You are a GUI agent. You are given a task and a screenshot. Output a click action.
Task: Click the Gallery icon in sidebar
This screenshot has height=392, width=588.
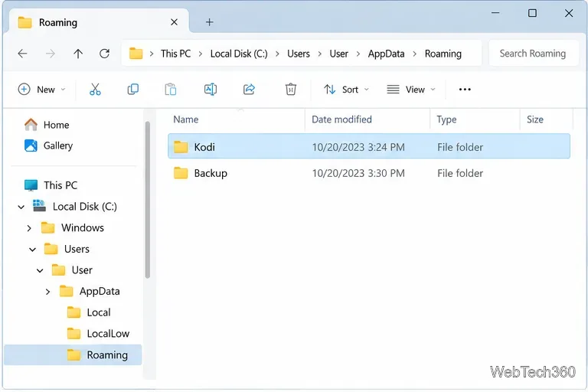[31, 145]
